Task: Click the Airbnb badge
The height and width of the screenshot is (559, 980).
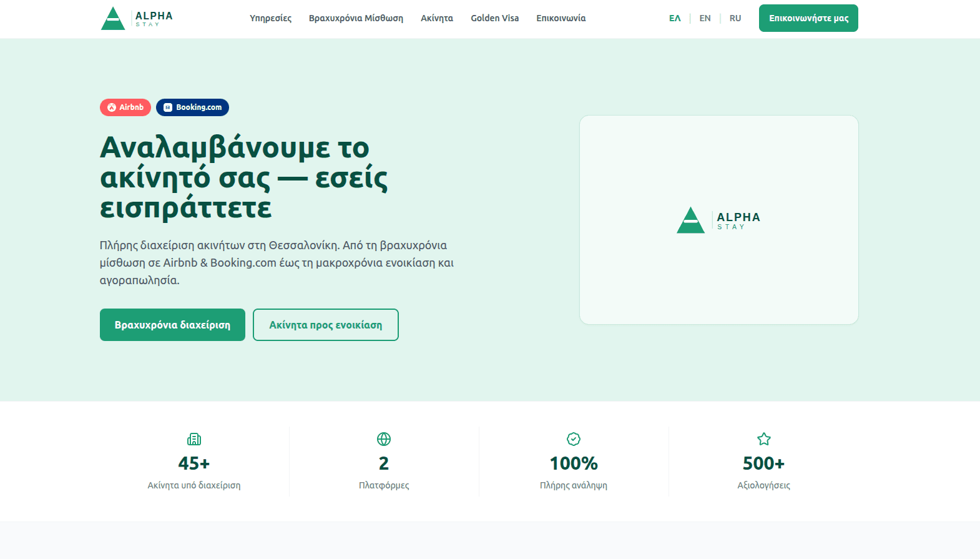Action: (125, 107)
